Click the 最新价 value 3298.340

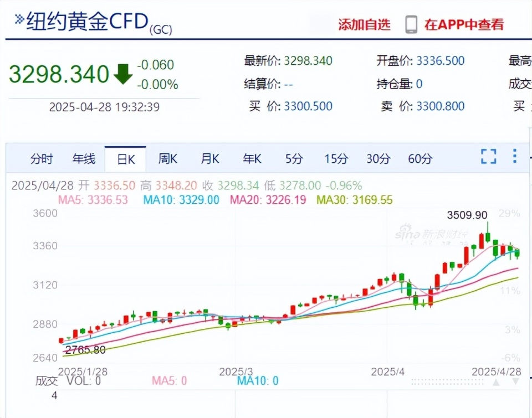point(308,61)
